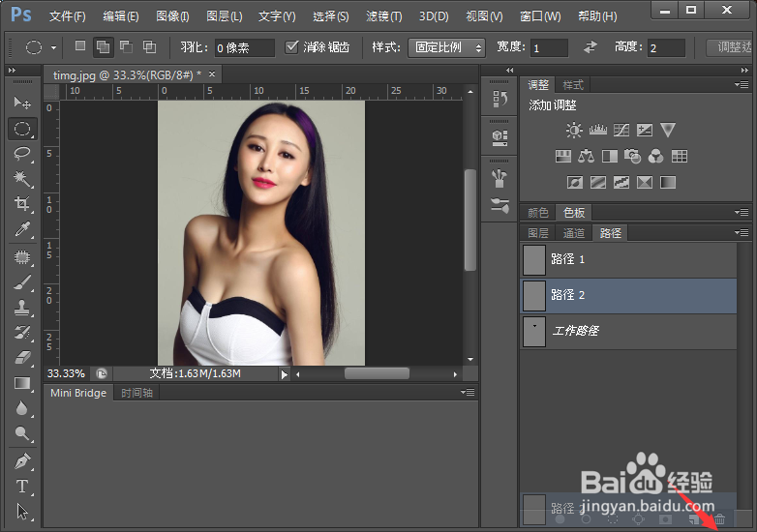This screenshot has width=757, height=532.
Task: Open the Paths panel flyout menu
Action: click(742, 232)
